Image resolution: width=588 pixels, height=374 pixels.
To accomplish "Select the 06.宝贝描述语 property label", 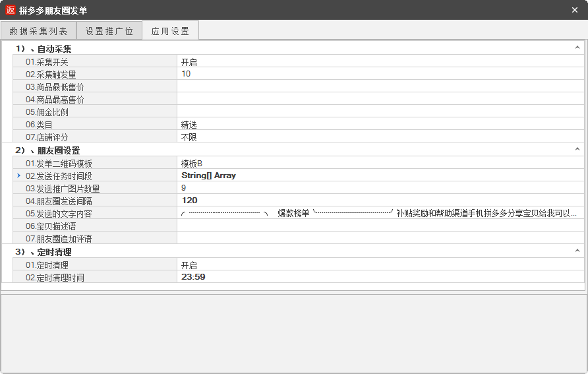I will (51, 226).
